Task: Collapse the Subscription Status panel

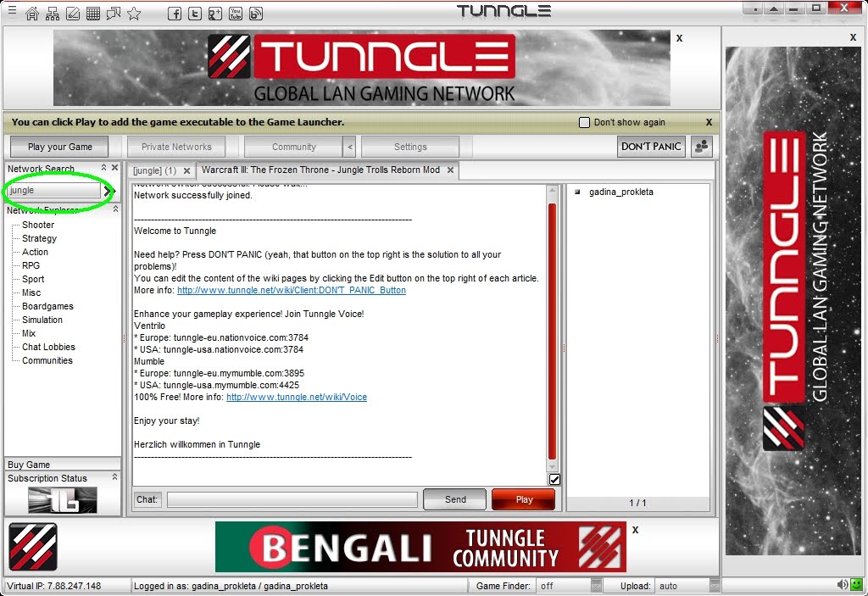Action: click(x=114, y=477)
